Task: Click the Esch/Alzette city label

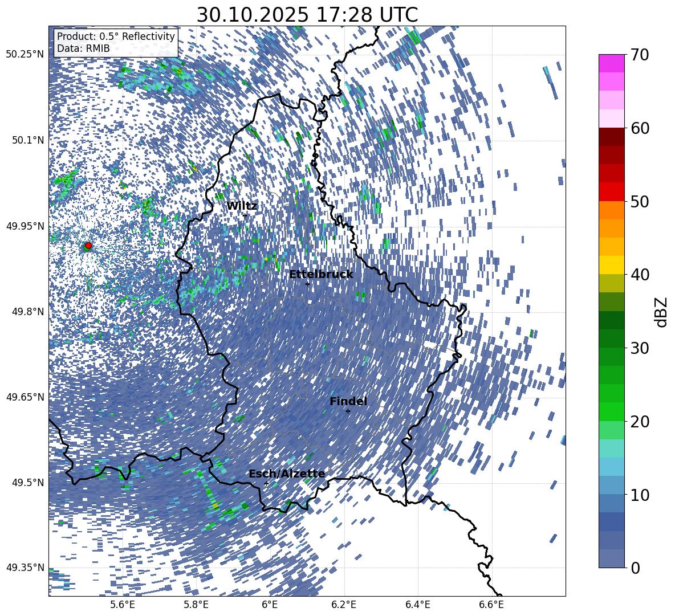Action: tap(287, 474)
